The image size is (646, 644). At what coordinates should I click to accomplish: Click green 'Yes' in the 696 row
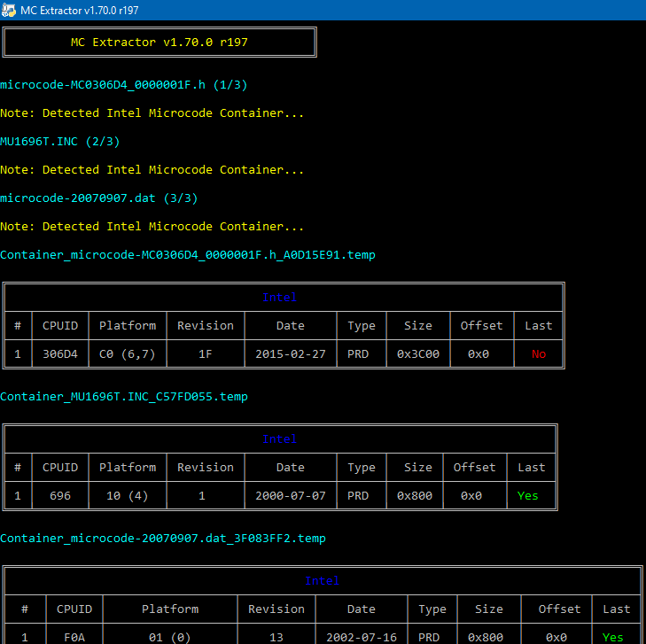tap(528, 496)
